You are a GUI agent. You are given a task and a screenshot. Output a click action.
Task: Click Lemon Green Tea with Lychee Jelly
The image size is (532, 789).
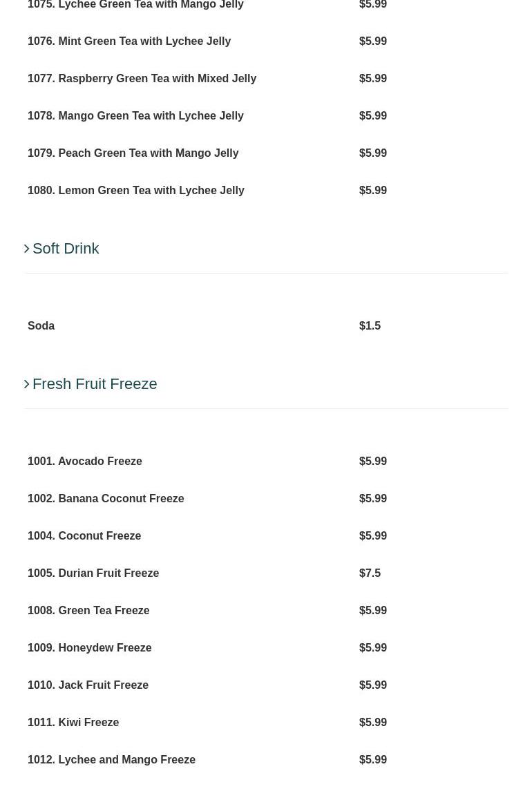pyautogui.click(x=136, y=191)
